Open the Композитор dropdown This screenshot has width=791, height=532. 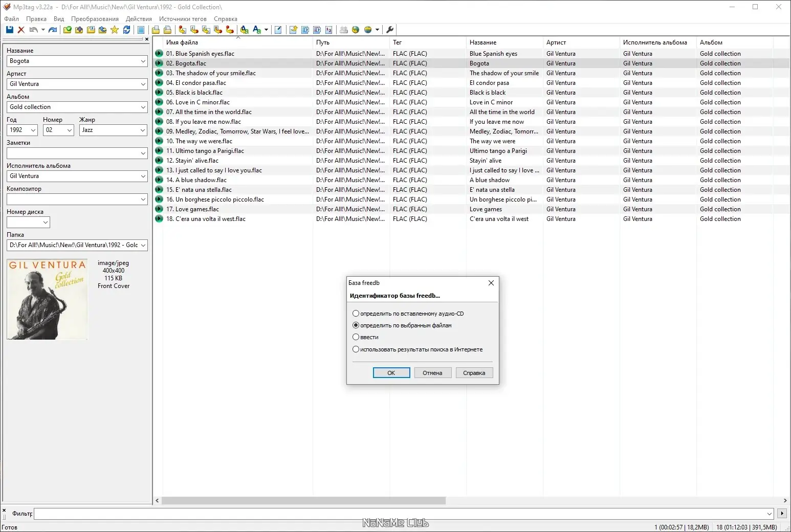[143, 199]
